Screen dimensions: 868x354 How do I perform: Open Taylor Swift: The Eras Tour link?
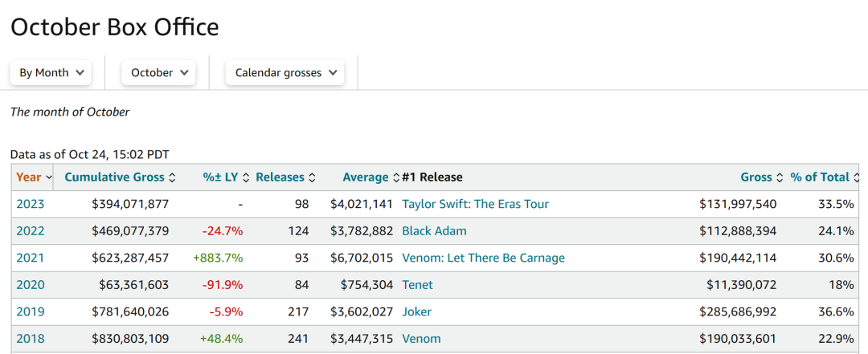click(x=475, y=204)
